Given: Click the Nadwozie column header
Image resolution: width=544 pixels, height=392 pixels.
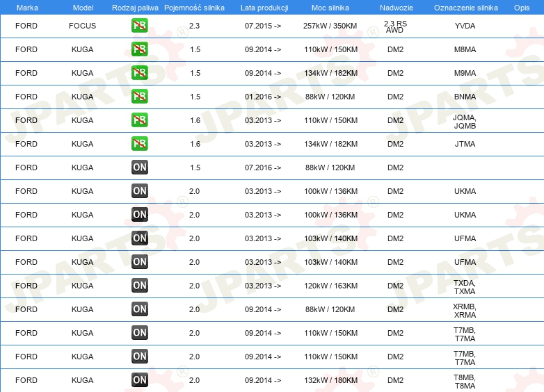Looking at the screenshot, I should (x=397, y=8).
